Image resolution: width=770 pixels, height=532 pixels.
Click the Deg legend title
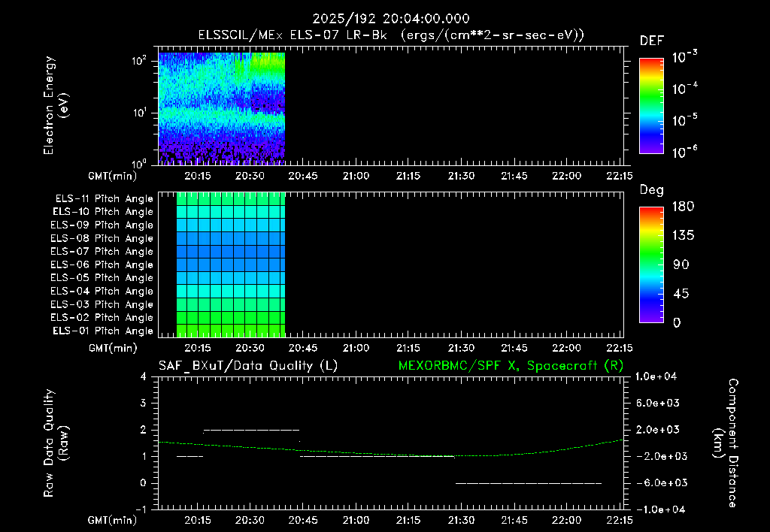pos(652,190)
